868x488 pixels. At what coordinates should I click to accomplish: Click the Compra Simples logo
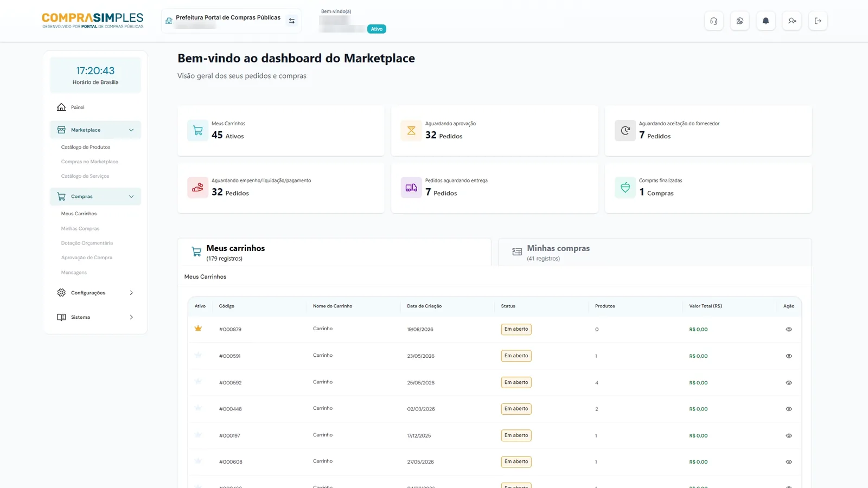(93, 21)
